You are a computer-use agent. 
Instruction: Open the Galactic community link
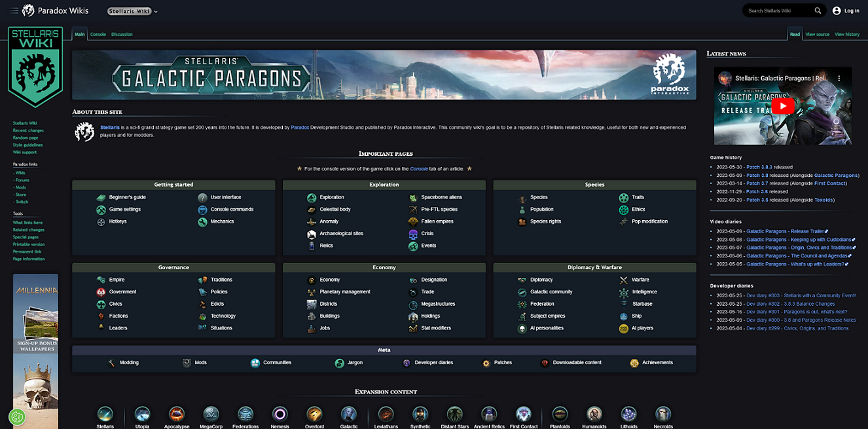point(551,292)
